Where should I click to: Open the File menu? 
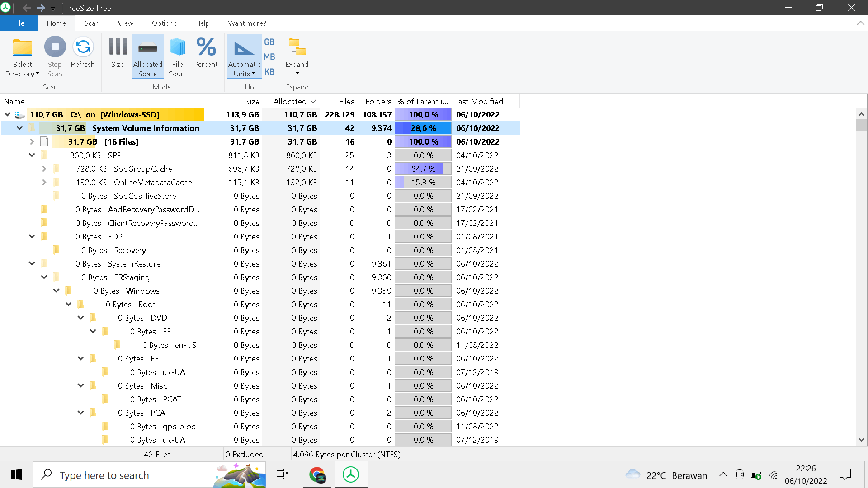coord(19,23)
